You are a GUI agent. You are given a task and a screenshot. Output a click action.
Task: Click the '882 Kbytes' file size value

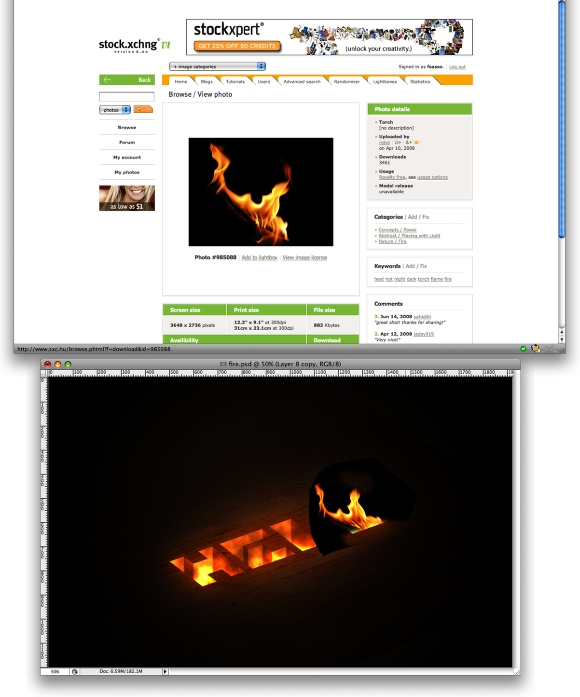[327, 325]
